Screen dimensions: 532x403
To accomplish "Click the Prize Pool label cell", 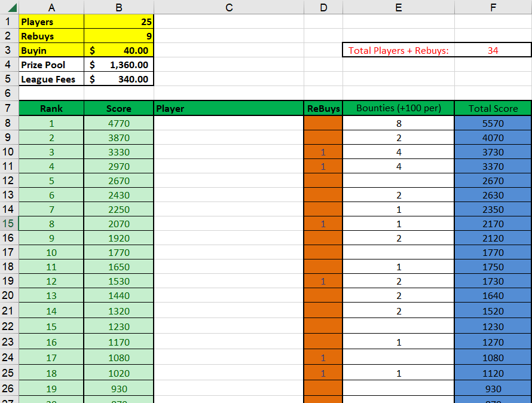I will coord(51,65).
